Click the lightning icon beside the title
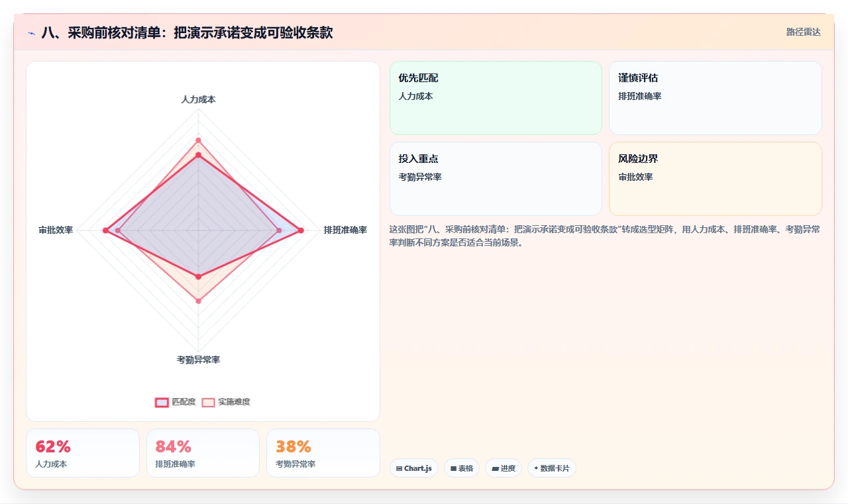This screenshot has height=504, width=848. click(x=32, y=32)
